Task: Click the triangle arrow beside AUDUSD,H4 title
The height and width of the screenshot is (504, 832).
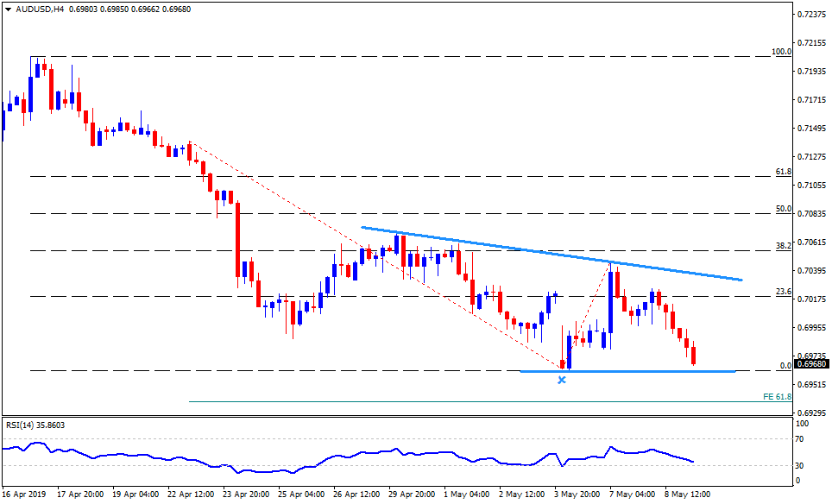Action: click(x=7, y=8)
